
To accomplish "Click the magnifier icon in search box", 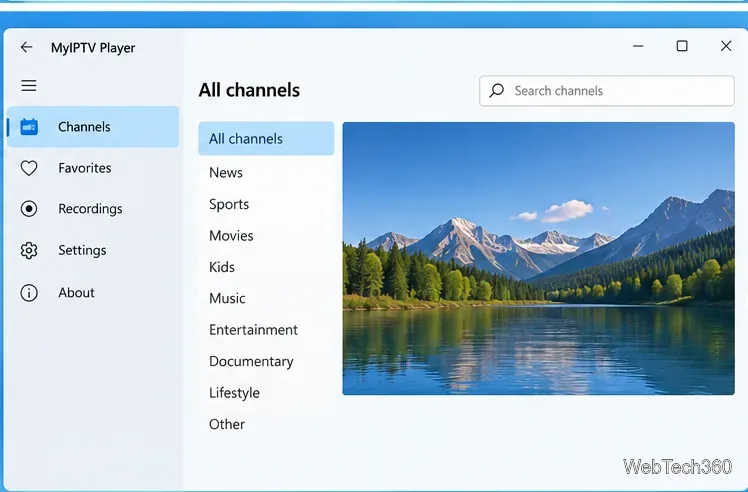I will point(497,91).
